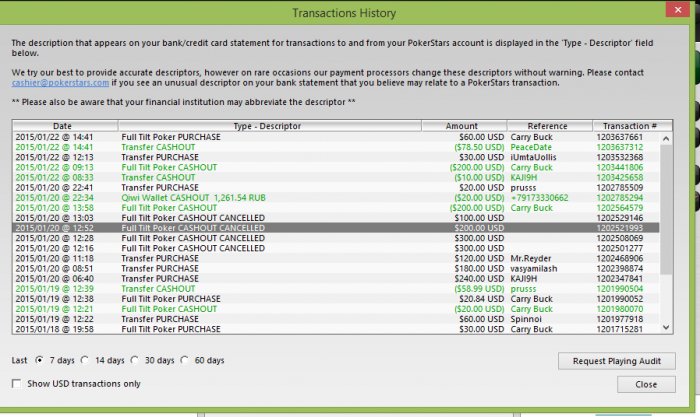Select the 60 days radio button
The image size is (700, 417).
(x=184, y=360)
